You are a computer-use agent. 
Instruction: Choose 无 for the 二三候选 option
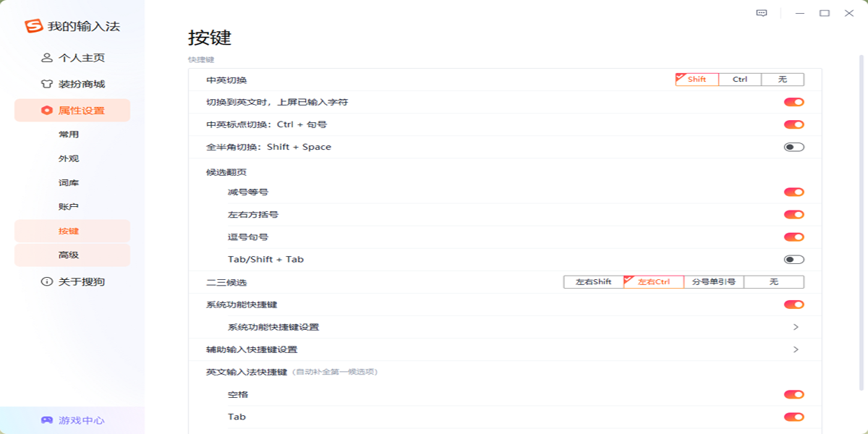774,282
